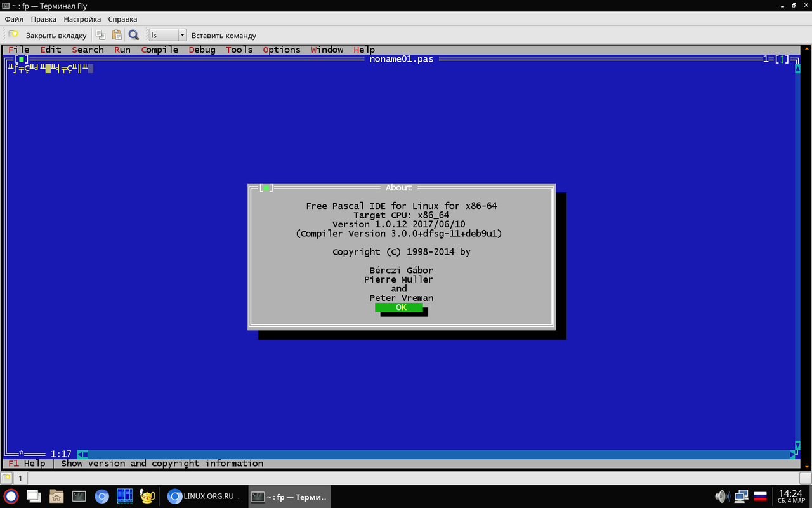This screenshot has height=508, width=812.
Task: Click editor vertical scrollbar up arrow
Action: 798,69
